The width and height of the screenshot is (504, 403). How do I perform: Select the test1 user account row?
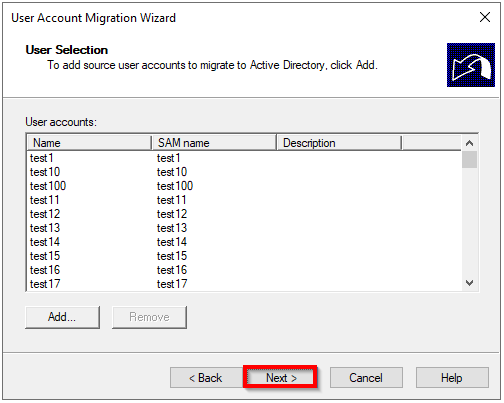click(244, 158)
